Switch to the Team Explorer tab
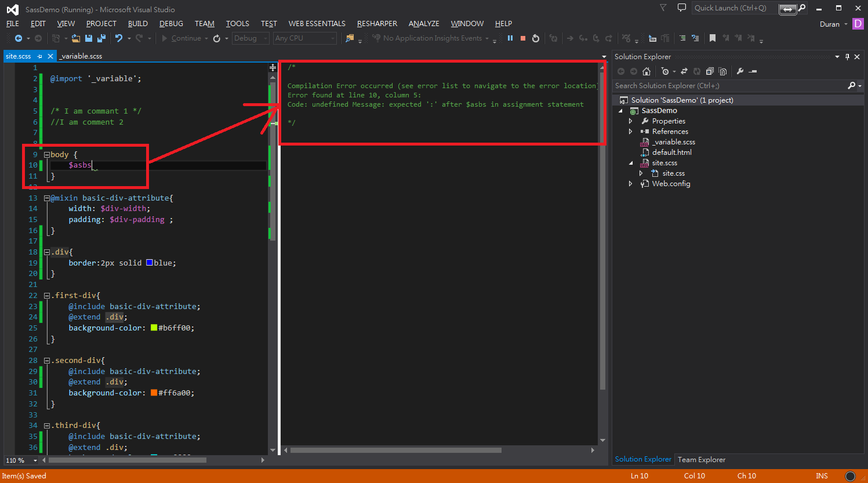 (702, 460)
